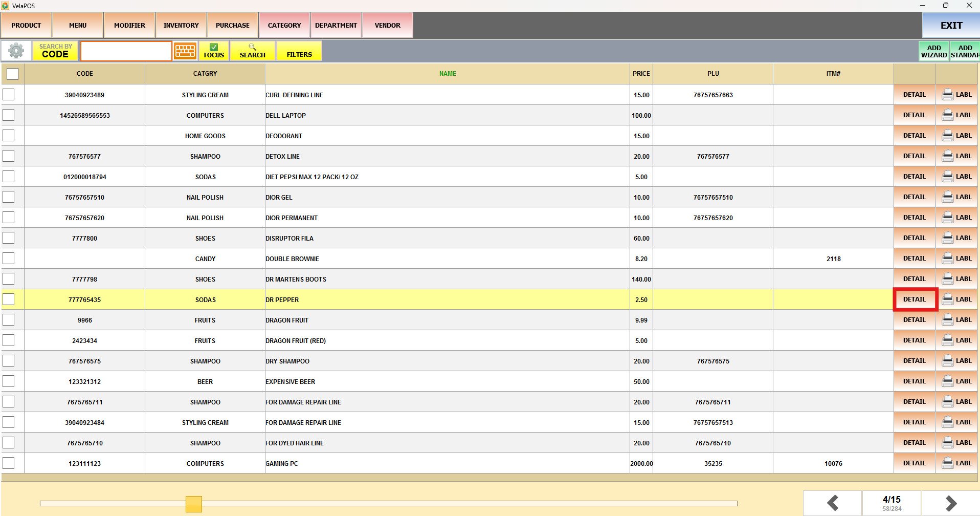This screenshot has height=516, width=980.
Task: Change the SEARCH BY CODE mode
Action: (x=55, y=51)
